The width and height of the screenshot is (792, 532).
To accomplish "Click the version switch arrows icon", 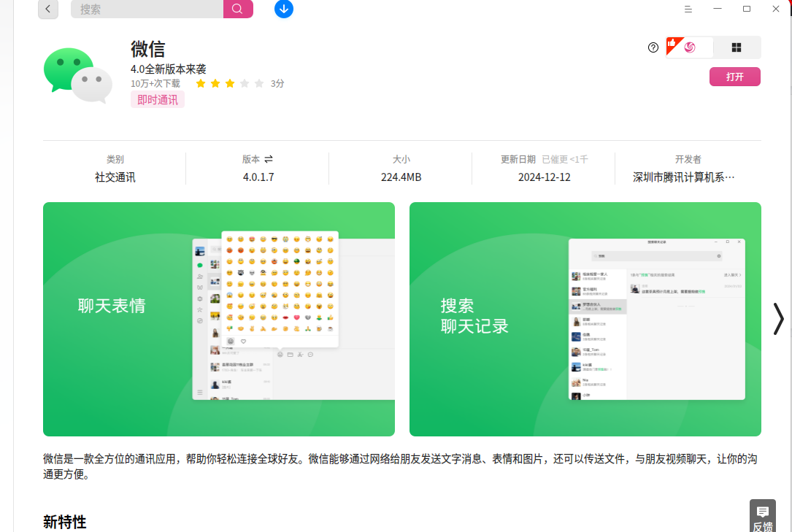I will coord(269,159).
